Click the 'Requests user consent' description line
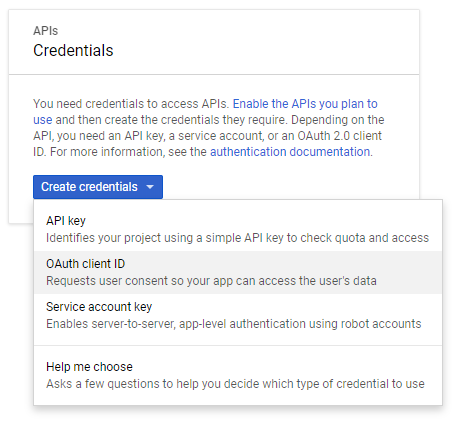458x426 pixels. pyautogui.click(x=211, y=281)
